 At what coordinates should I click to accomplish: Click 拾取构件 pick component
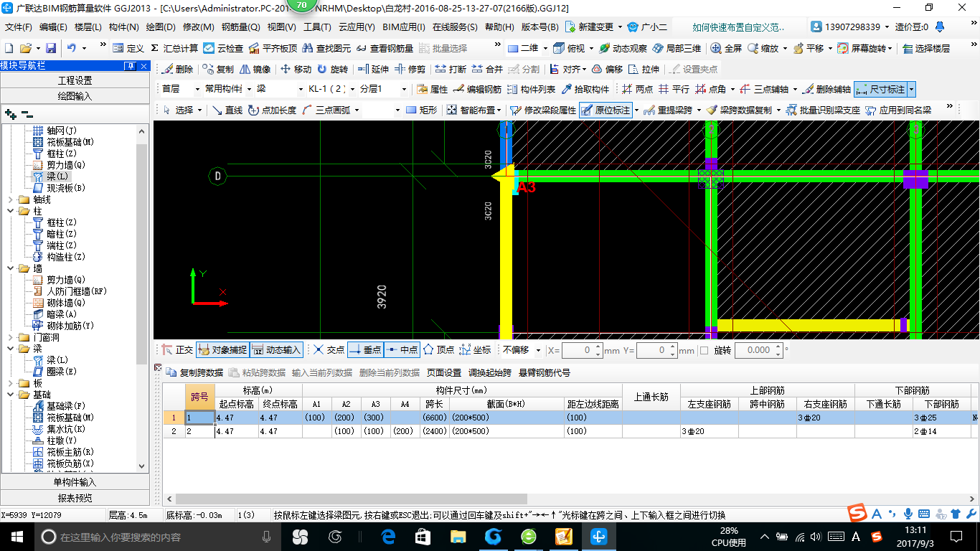[x=585, y=90]
